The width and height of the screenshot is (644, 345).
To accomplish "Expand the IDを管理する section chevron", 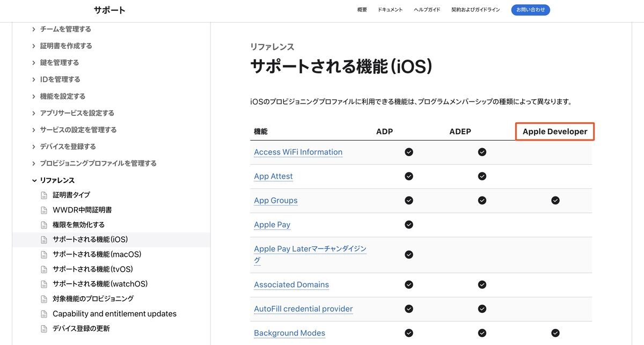I will (x=34, y=79).
